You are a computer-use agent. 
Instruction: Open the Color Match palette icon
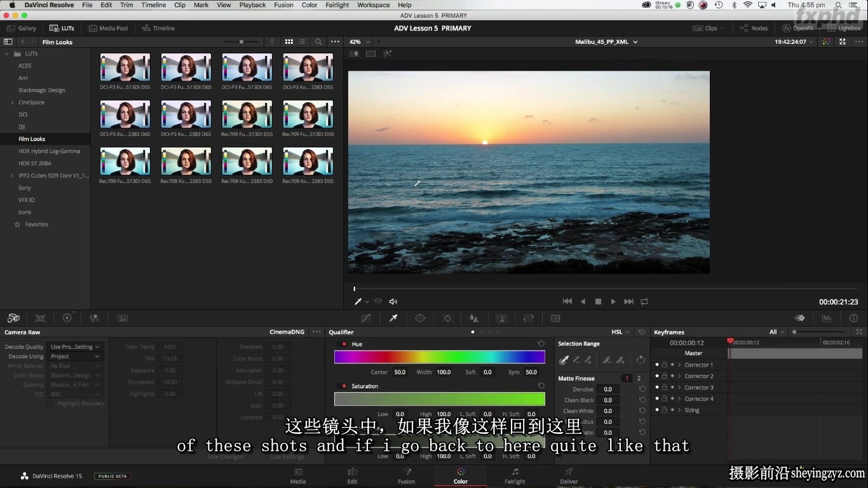(40, 318)
